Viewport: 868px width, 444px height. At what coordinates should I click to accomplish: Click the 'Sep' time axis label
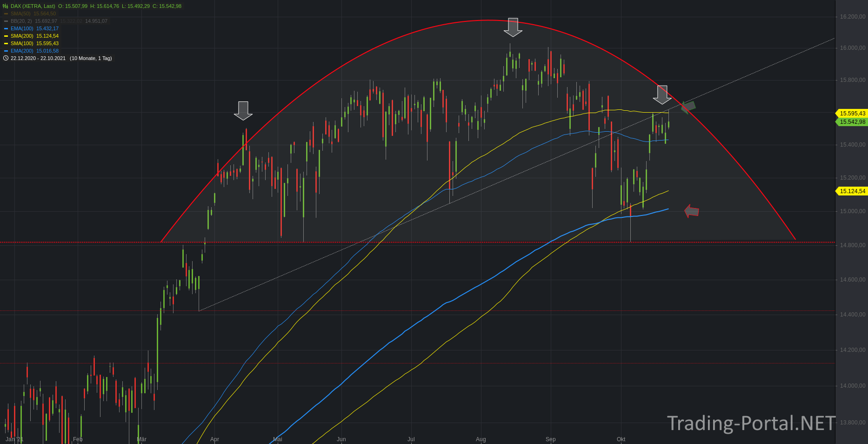(x=551, y=439)
